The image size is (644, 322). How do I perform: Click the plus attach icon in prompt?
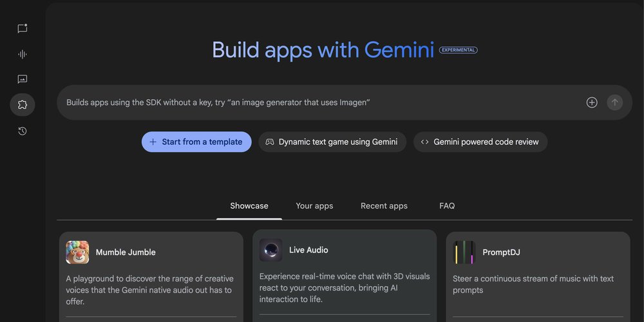(x=592, y=102)
